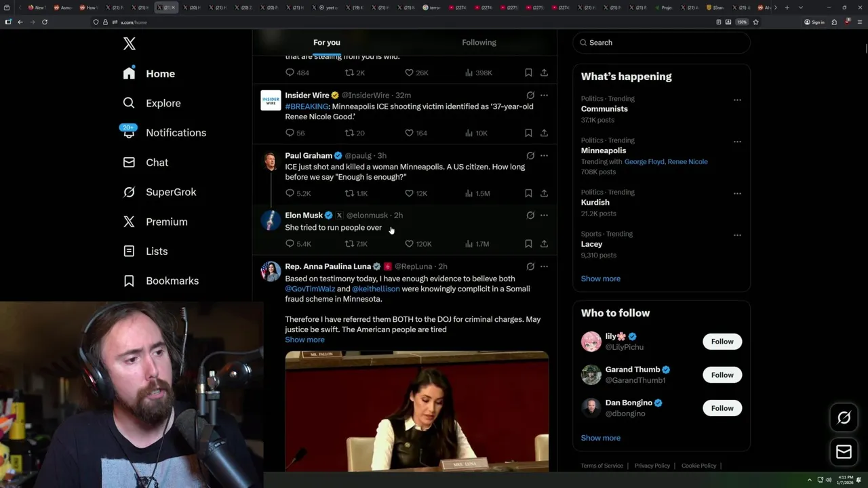The image size is (868, 488).
Task: Open more options for Minneapolis trend
Action: pos(737,142)
